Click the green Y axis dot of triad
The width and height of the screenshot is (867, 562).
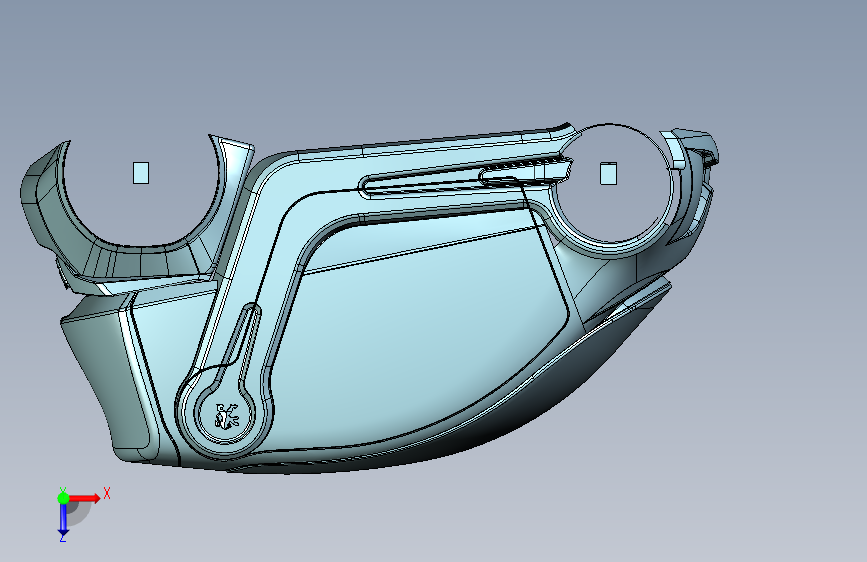coord(63,498)
